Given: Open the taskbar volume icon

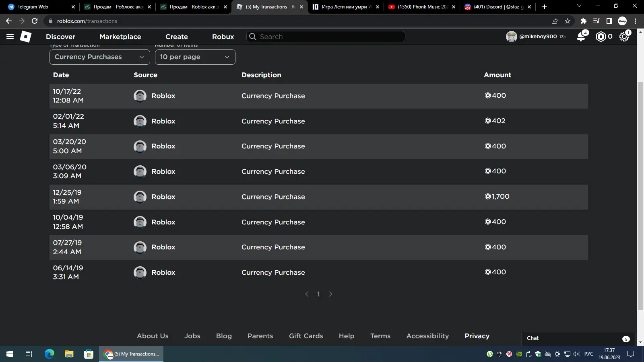Looking at the screenshot, I should tap(576, 354).
